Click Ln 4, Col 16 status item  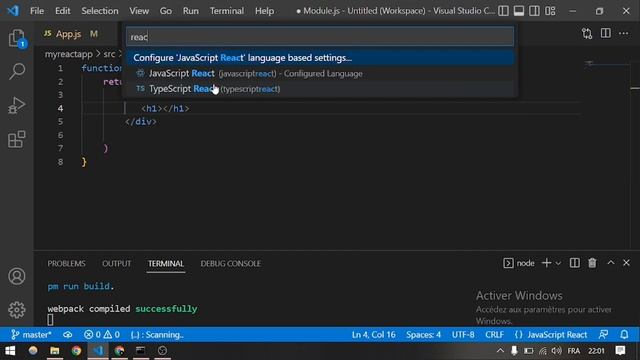point(373,335)
